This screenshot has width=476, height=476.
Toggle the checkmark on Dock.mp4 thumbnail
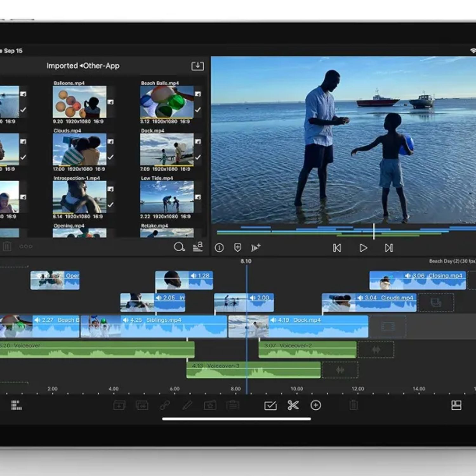[198, 157]
